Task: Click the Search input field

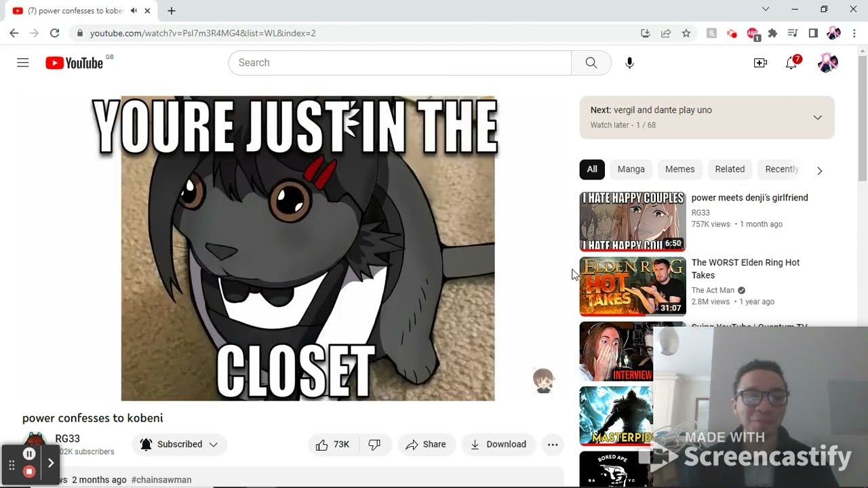Action: [400, 63]
